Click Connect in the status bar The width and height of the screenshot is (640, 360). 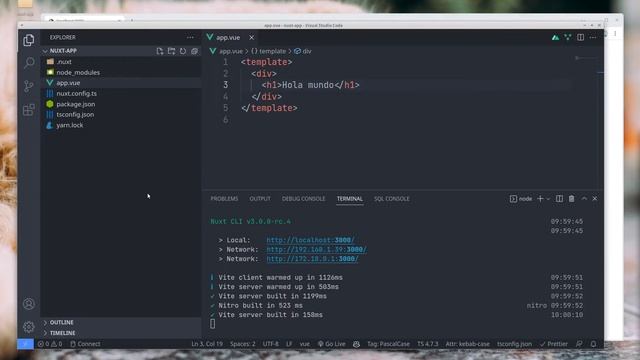pos(85,344)
